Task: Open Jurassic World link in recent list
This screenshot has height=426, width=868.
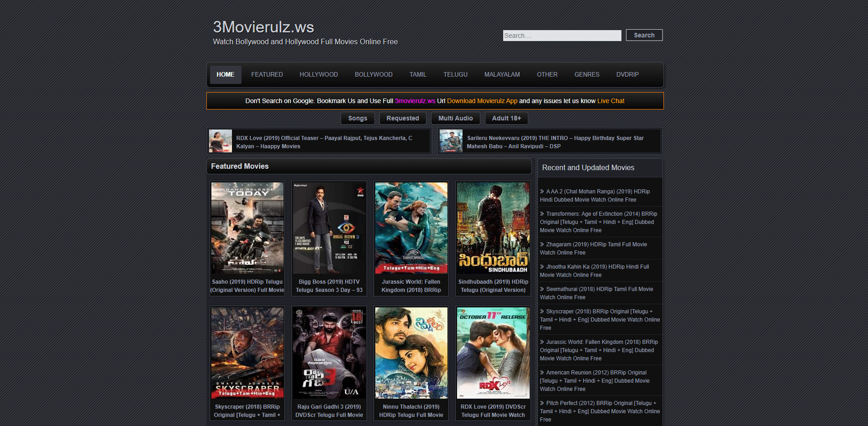Action: [x=599, y=350]
